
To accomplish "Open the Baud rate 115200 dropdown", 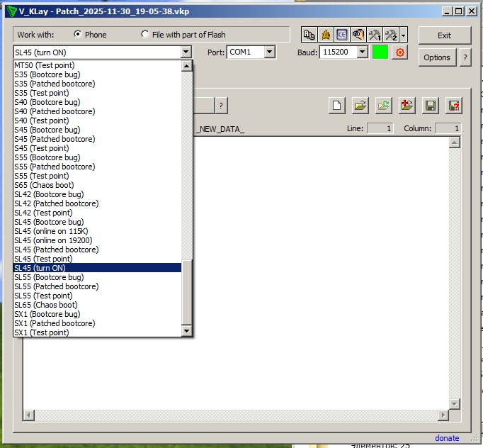I will (362, 52).
